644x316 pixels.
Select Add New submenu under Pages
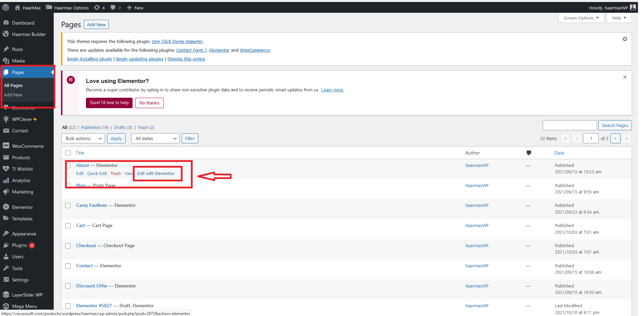[x=13, y=95]
